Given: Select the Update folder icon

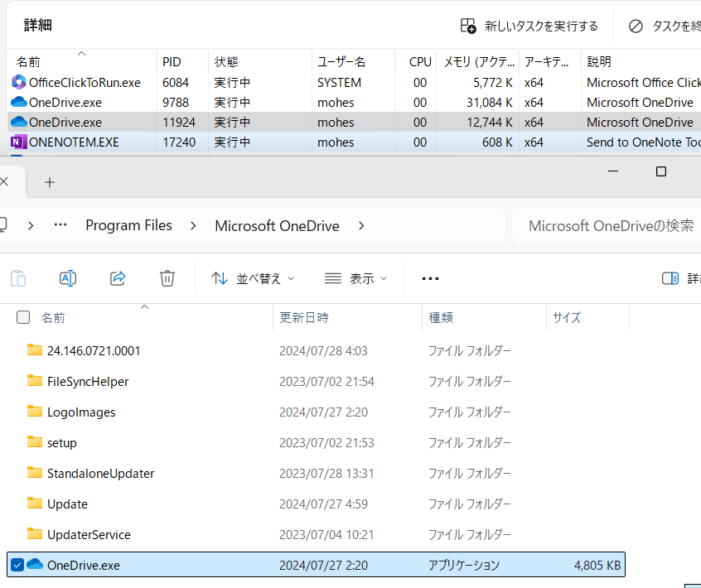Looking at the screenshot, I should click(35, 503).
